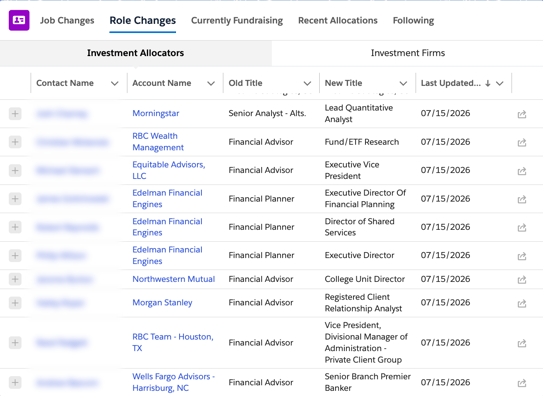Open the RBC Wealth Management account link

[x=158, y=142]
